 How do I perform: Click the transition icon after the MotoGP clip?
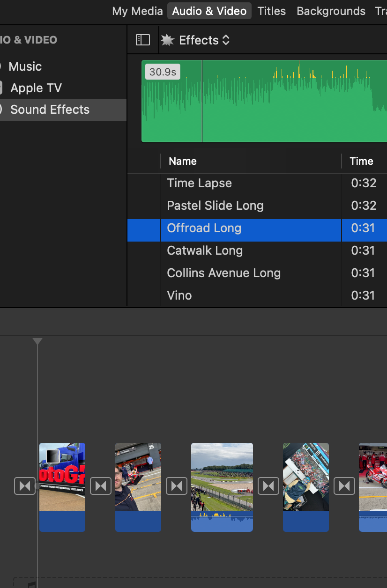(x=100, y=486)
